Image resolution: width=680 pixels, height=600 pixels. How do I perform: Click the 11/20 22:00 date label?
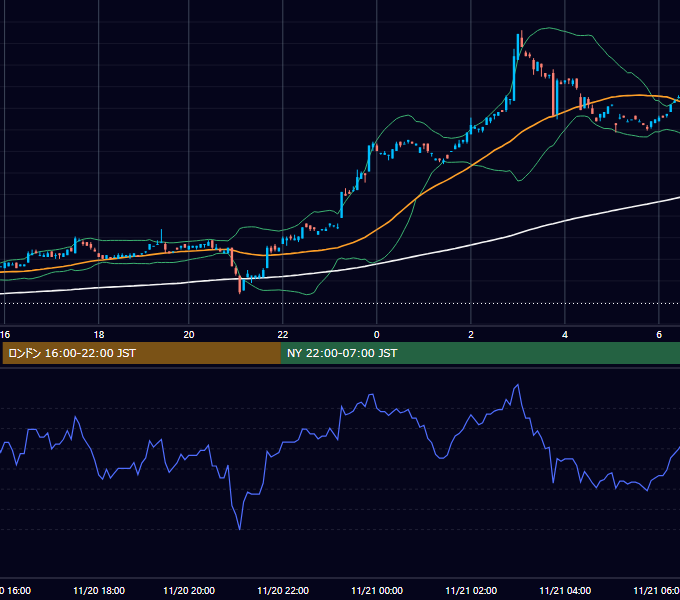tap(283, 590)
